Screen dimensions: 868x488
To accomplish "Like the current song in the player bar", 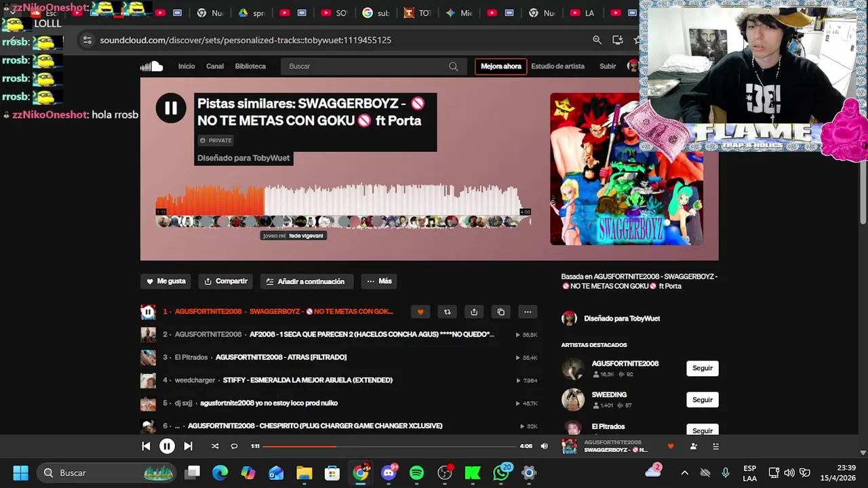I will tap(671, 446).
